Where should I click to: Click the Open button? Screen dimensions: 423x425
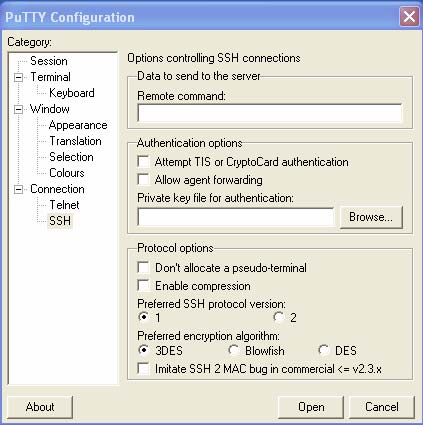tap(311, 407)
